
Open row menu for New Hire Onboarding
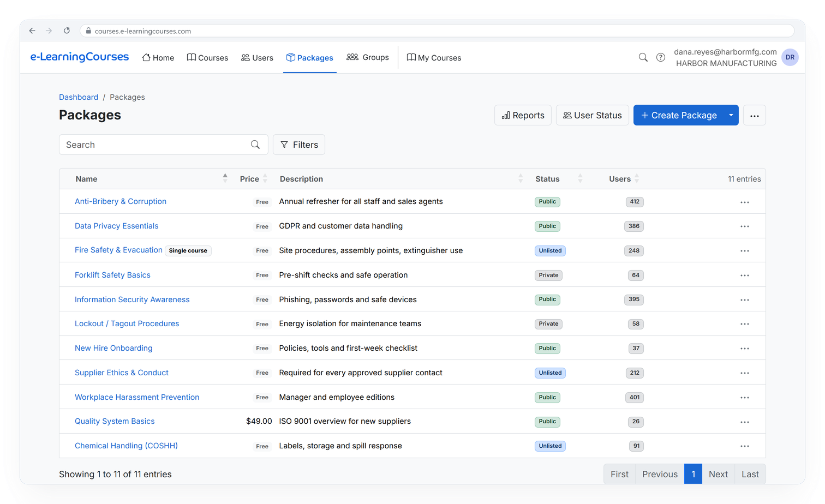click(745, 349)
